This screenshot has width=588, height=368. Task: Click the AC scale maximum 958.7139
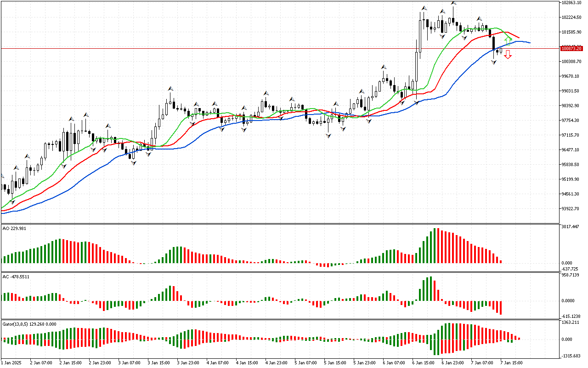point(571,275)
